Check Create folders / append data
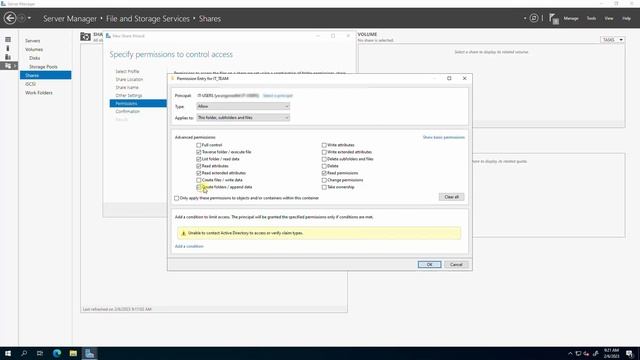This screenshot has height=360, width=640. (x=199, y=187)
